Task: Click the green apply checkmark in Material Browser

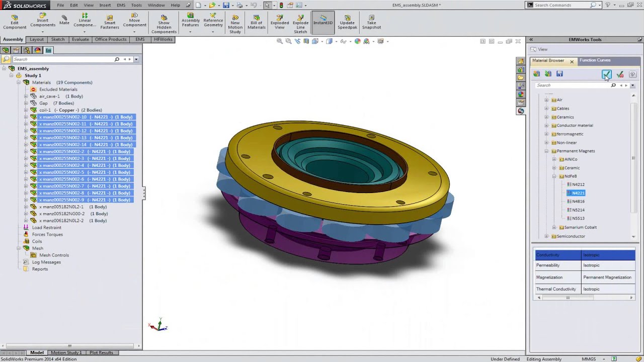Action: click(607, 74)
